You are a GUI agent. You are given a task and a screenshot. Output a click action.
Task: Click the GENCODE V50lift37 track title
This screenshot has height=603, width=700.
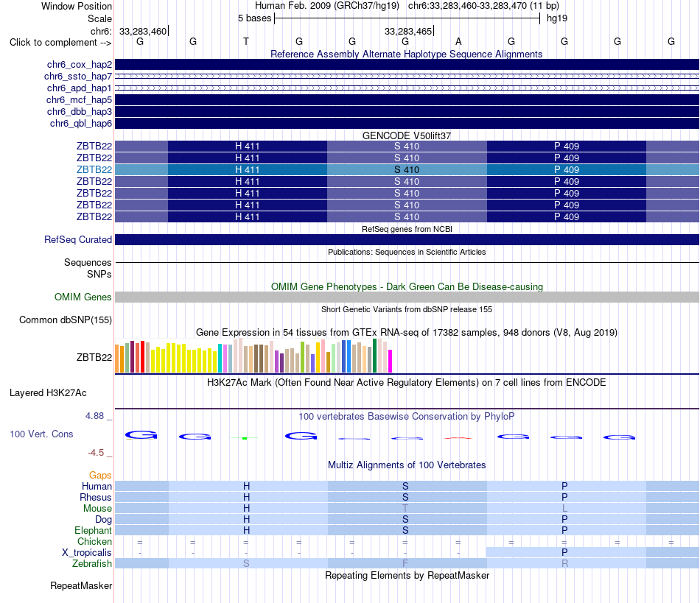(x=407, y=135)
